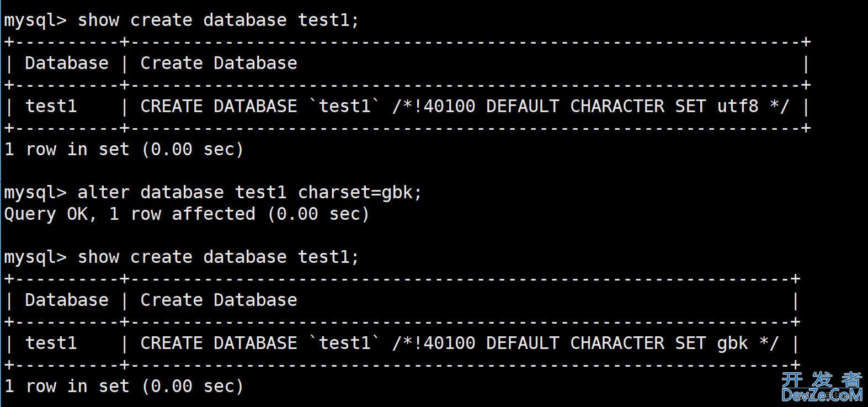
Task: Click 'test1' cell in the first result table
Action: tap(51, 107)
